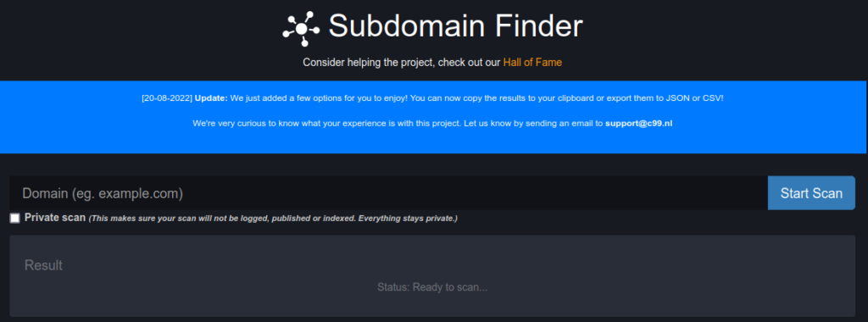Tick the Private scan checkbox
The width and height of the screenshot is (868, 322).
(x=15, y=218)
